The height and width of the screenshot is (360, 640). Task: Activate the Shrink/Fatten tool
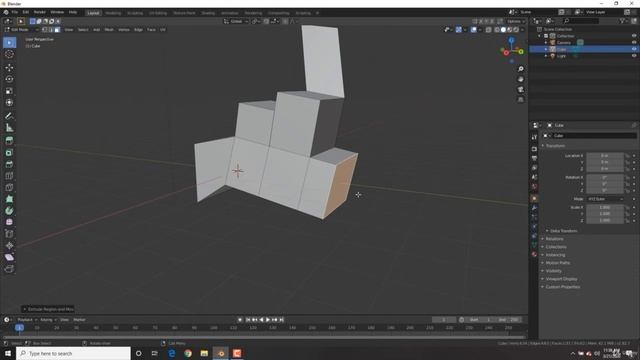click(9, 246)
